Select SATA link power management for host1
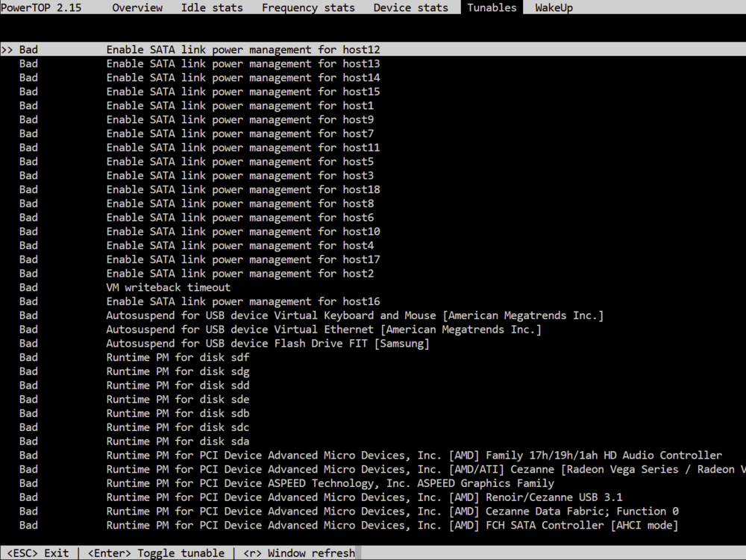This screenshot has width=746, height=560. coord(239,106)
